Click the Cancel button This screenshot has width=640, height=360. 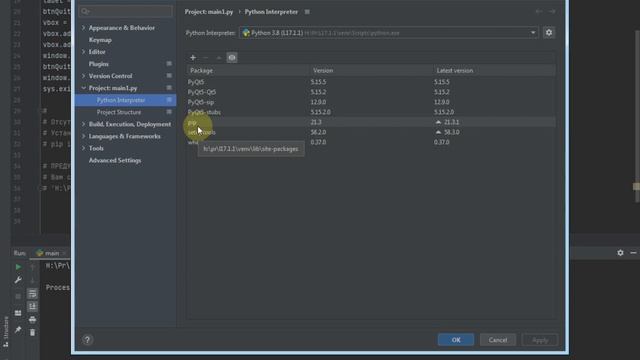pyautogui.click(x=498, y=340)
